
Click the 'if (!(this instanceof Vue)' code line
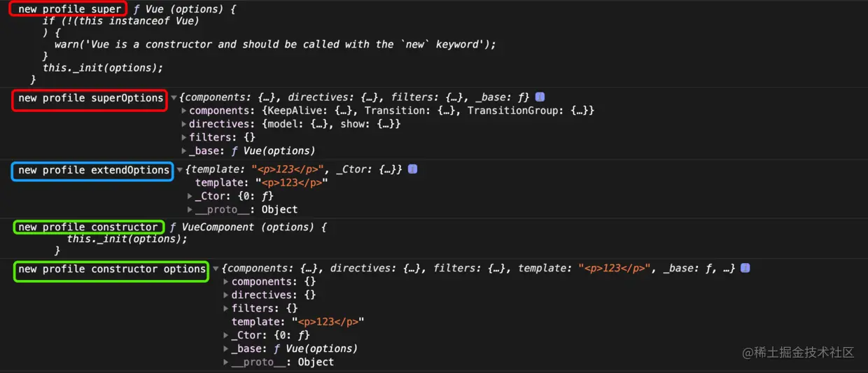click(121, 21)
